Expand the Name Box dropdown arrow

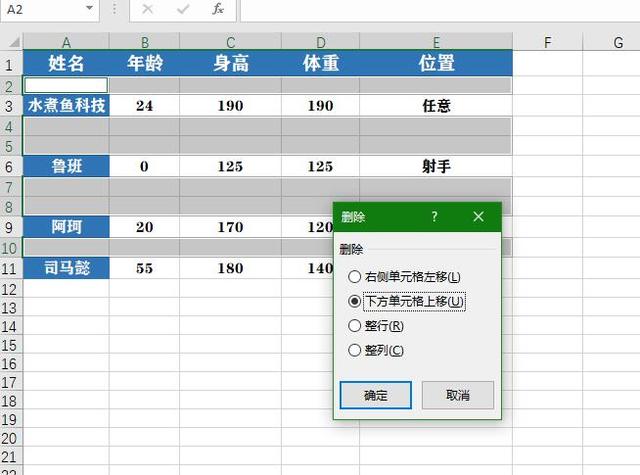89,8
